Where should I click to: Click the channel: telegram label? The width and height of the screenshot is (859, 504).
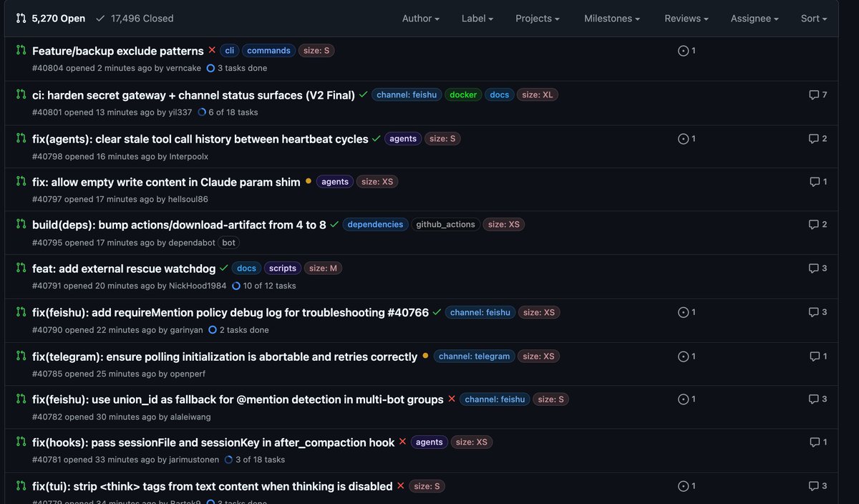tap(474, 357)
